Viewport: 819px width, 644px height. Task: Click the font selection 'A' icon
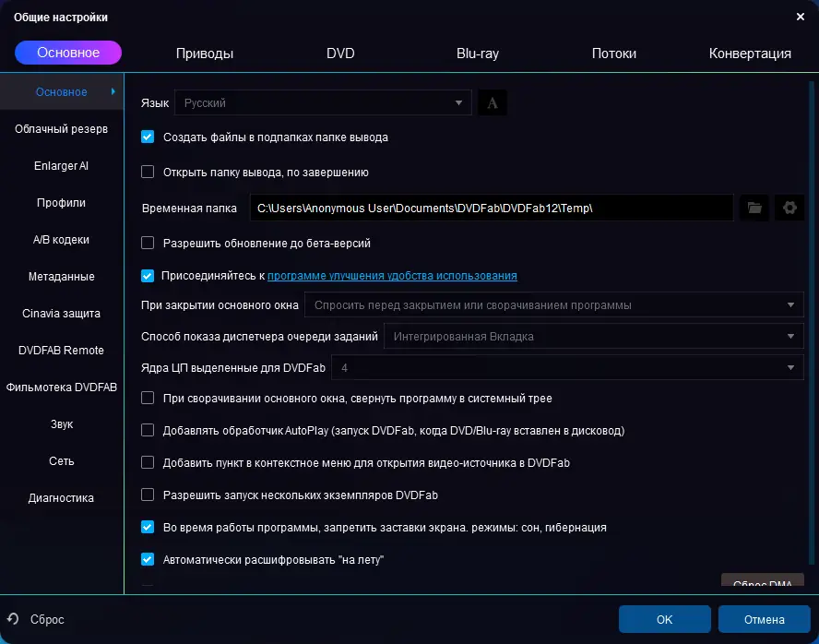coord(492,103)
